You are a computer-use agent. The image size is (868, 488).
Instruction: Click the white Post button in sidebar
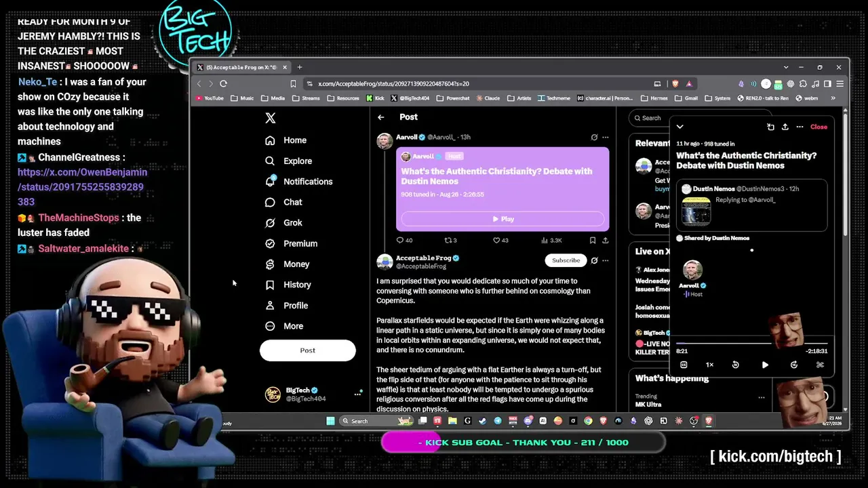pyautogui.click(x=307, y=350)
